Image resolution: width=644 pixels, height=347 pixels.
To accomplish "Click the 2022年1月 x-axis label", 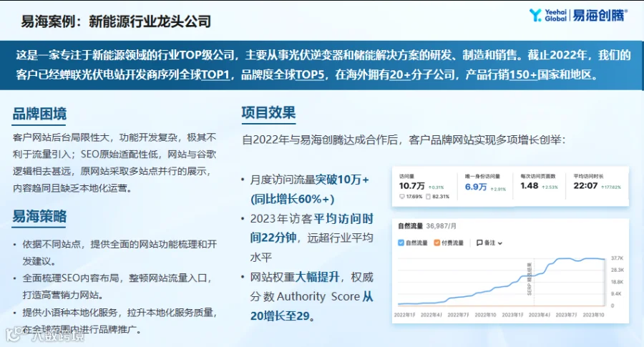I will point(404,315).
